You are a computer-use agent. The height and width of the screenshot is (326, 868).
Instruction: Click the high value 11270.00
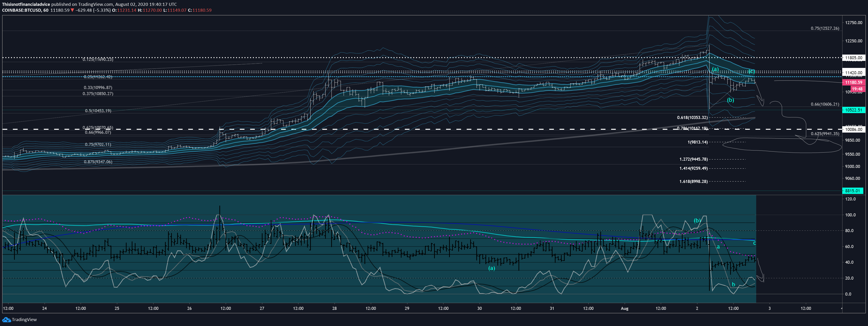pyautogui.click(x=152, y=10)
